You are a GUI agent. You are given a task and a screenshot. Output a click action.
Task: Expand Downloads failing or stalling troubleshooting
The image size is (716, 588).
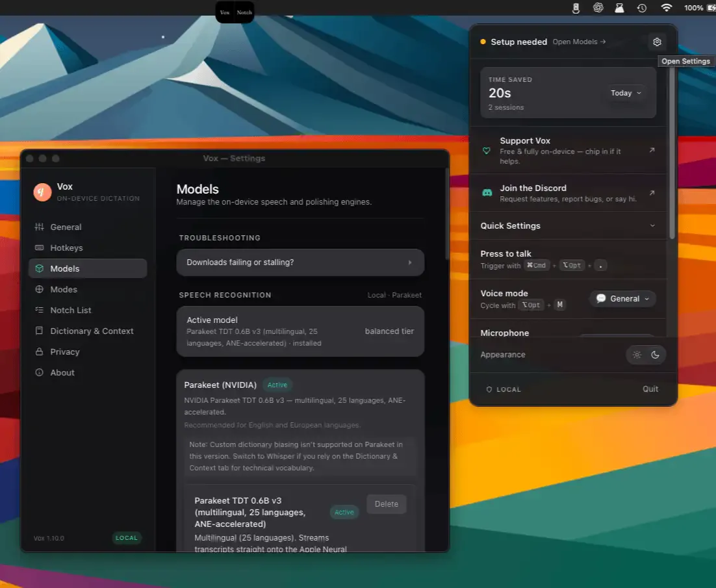pos(300,262)
